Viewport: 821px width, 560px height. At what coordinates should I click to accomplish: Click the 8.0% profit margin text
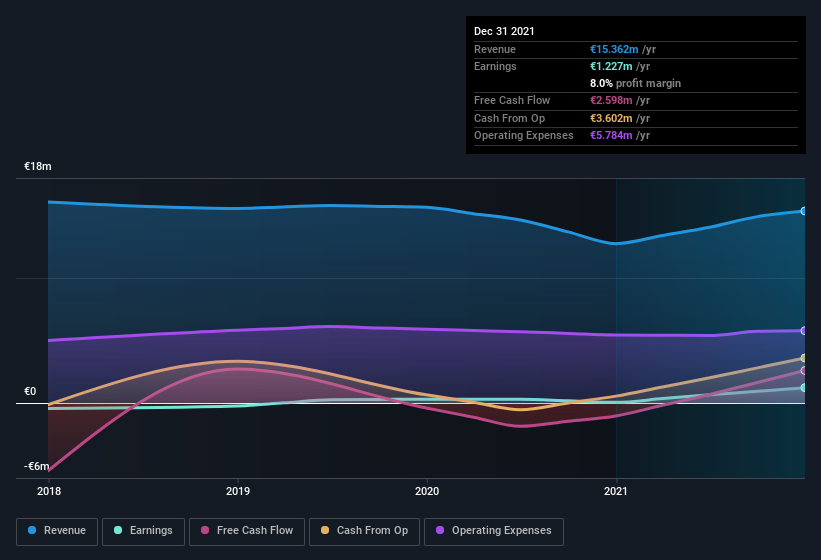click(x=636, y=83)
